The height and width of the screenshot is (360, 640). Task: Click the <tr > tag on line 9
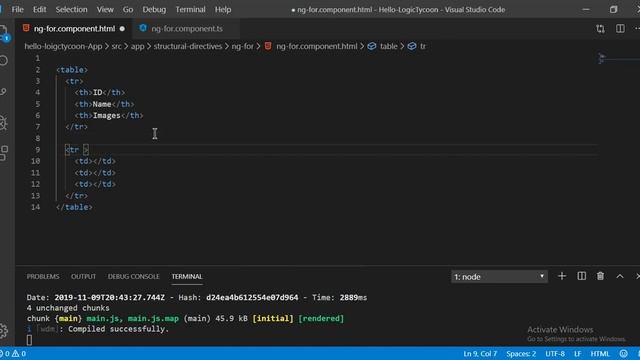pyautogui.click(x=77, y=150)
